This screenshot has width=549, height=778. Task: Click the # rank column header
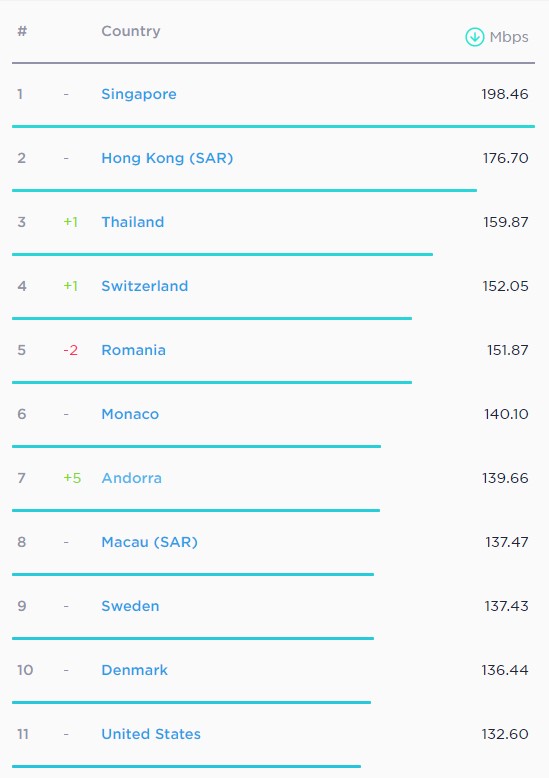point(22,31)
